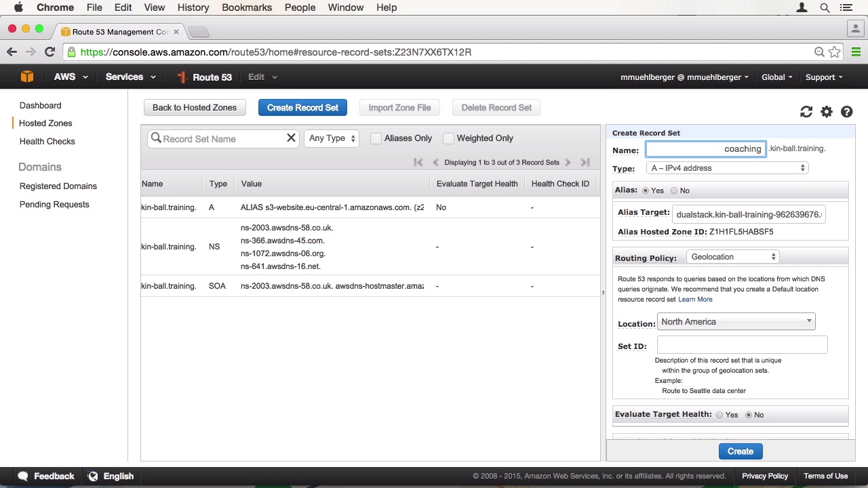This screenshot has height=488, width=868.
Task: Open the Any Type filter dropdown
Action: click(332, 138)
